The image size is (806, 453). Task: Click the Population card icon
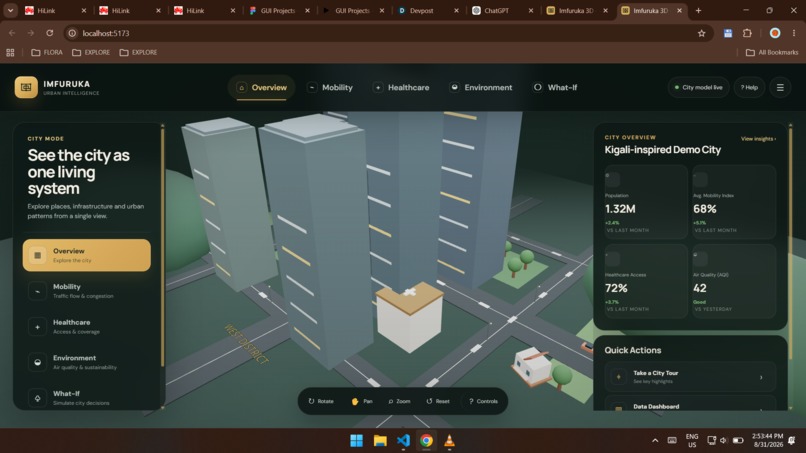[612, 179]
